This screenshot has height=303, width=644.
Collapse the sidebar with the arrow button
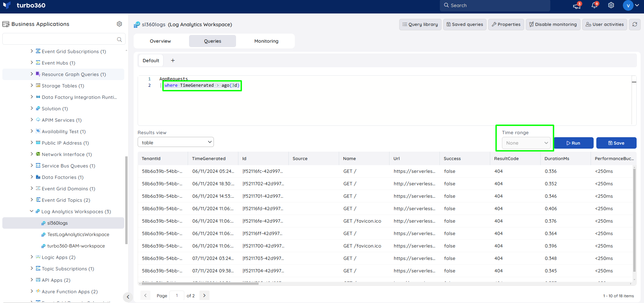[128, 297]
